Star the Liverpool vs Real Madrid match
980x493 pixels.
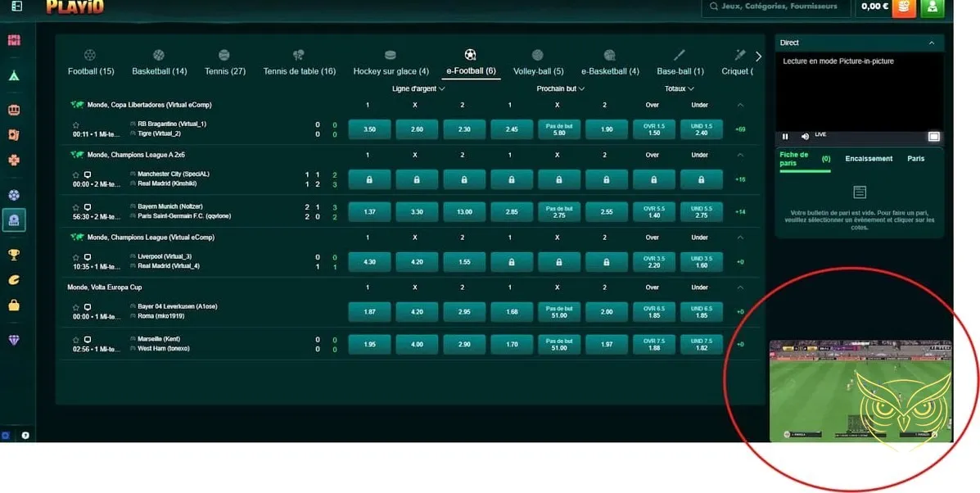point(76,257)
